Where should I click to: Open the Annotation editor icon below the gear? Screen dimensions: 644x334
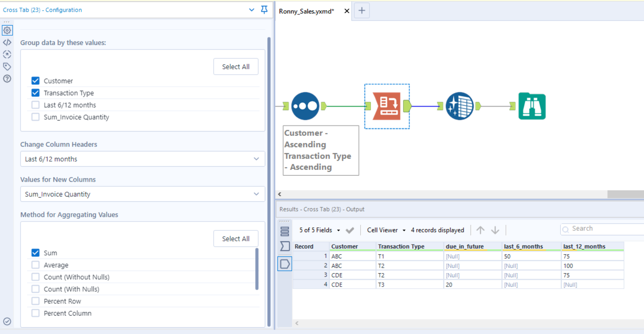(x=7, y=42)
